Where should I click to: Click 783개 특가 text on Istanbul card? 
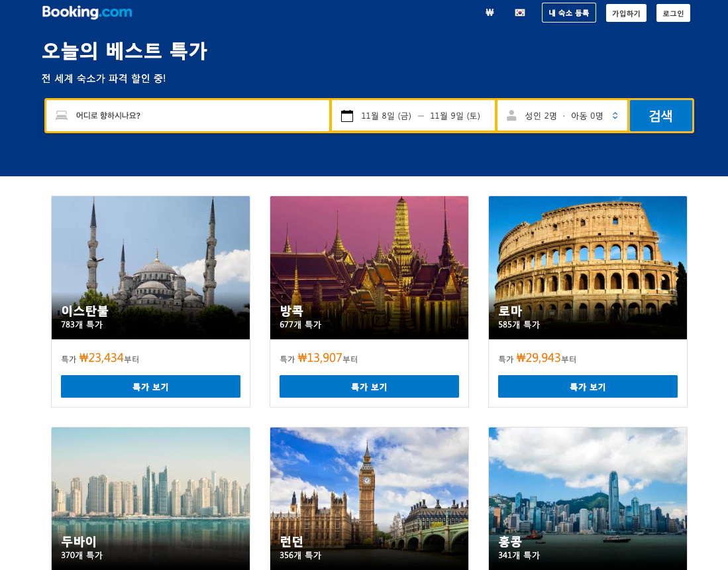pos(81,325)
